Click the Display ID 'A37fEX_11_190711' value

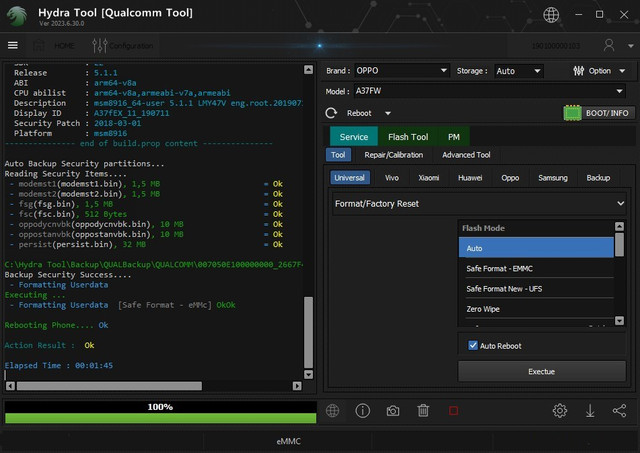(131, 113)
